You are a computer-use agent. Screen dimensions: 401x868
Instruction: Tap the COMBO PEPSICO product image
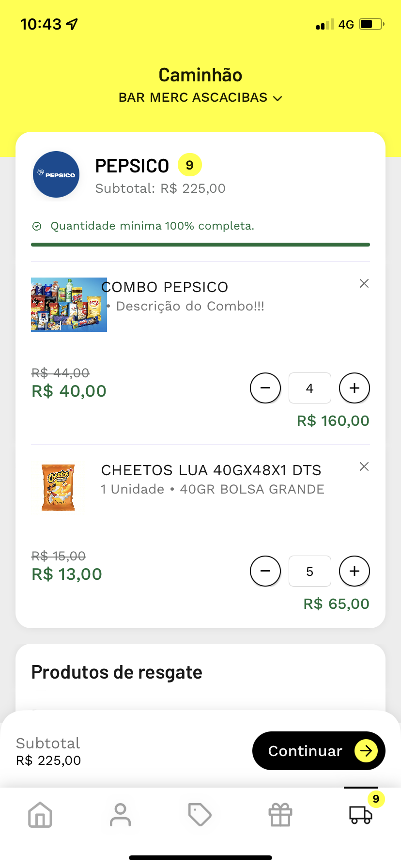tap(69, 305)
